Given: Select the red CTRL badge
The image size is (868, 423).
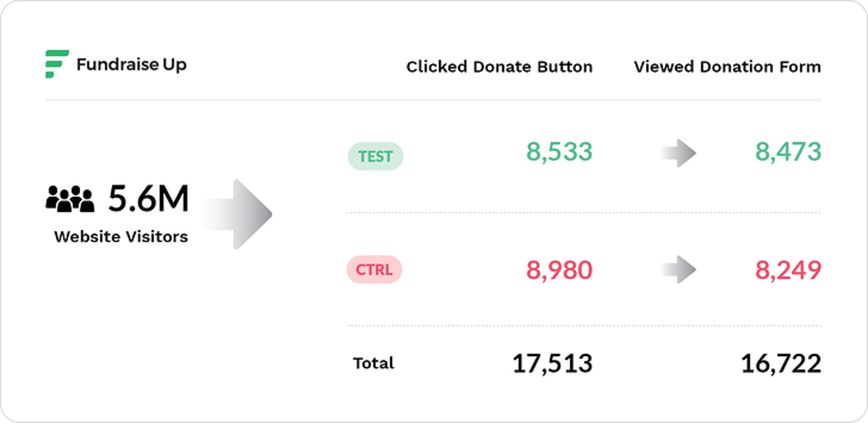Looking at the screenshot, I should point(374,270).
